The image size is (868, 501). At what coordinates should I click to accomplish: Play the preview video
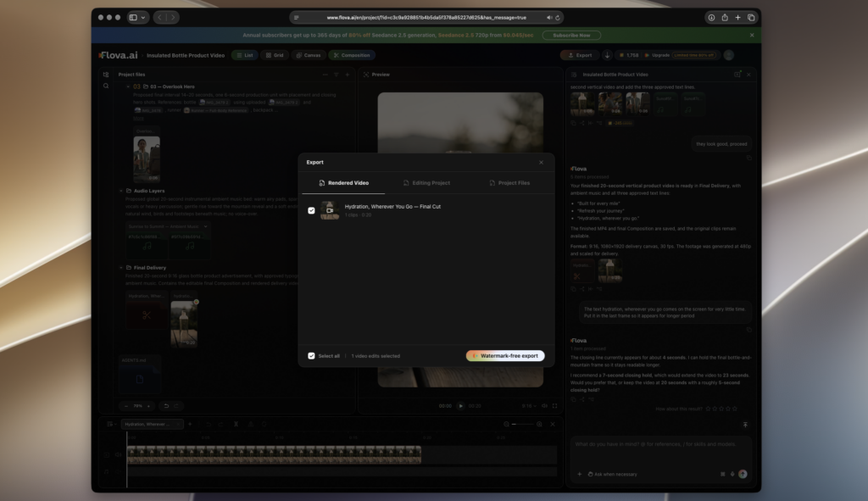pos(460,406)
